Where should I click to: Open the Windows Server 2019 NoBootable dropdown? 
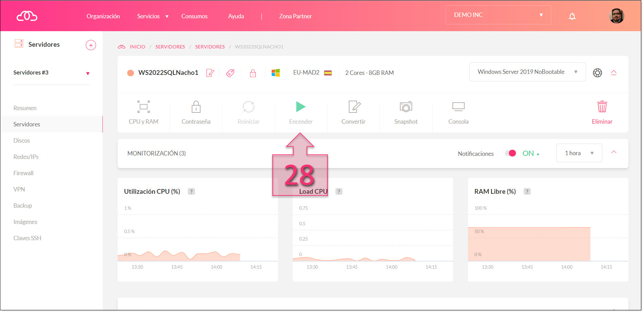(x=527, y=72)
